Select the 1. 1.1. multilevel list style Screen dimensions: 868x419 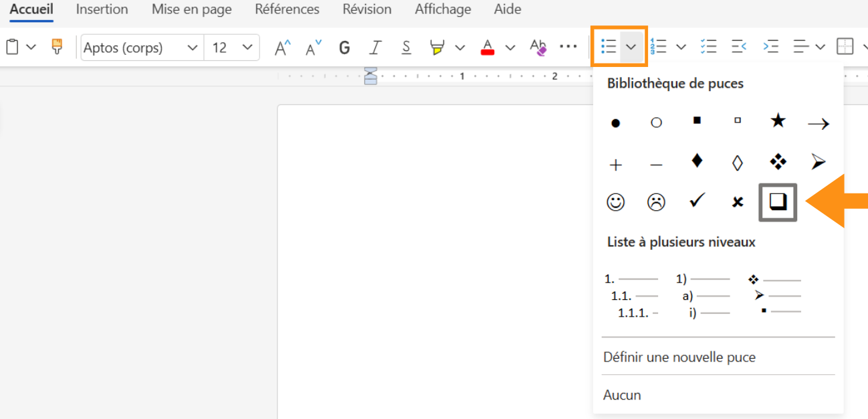click(x=631, y=295)
